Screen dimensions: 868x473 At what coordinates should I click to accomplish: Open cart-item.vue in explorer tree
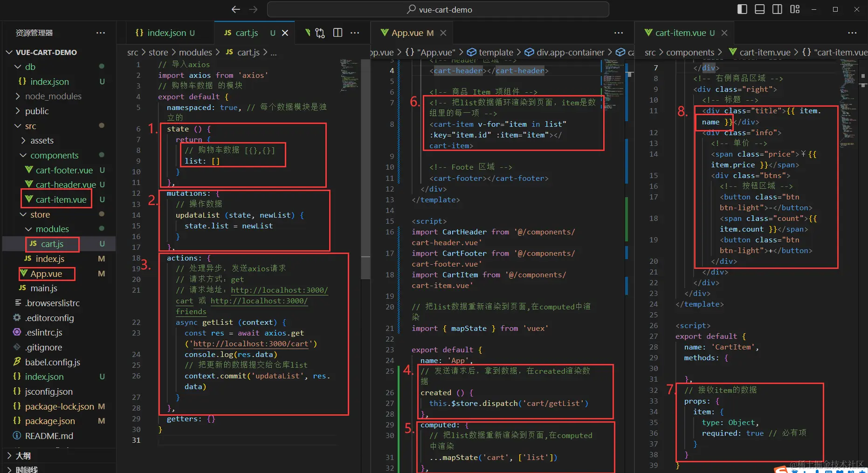click(61, 199)
